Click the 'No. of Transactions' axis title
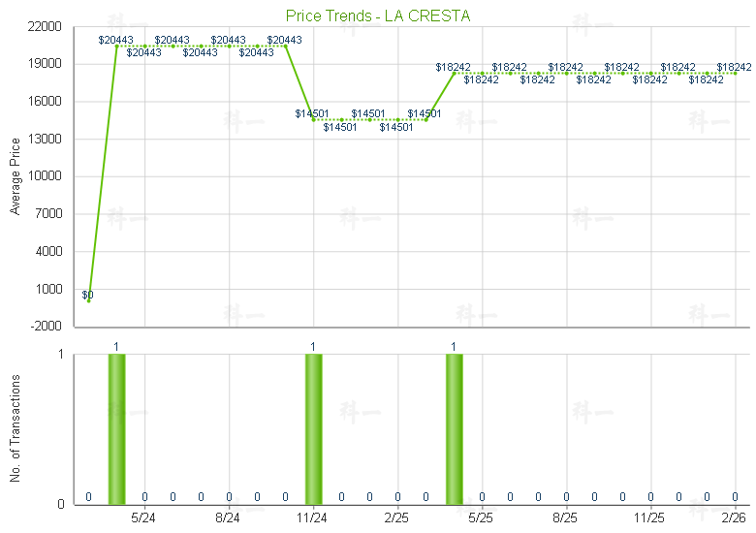Viewport: 756px width, 533px height. pyautogui.click(x=15, y=428)
